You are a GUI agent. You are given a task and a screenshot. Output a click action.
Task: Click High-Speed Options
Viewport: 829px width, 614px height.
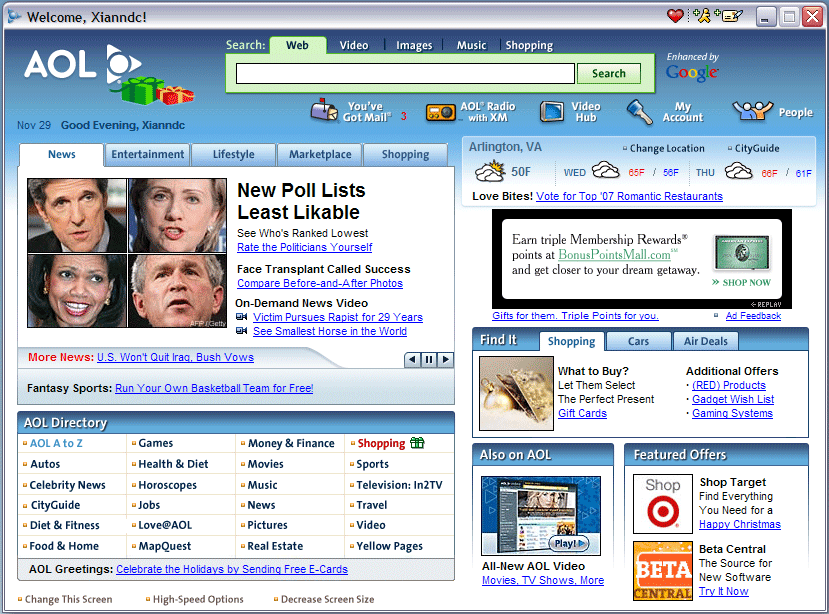(x=198, y=599)
